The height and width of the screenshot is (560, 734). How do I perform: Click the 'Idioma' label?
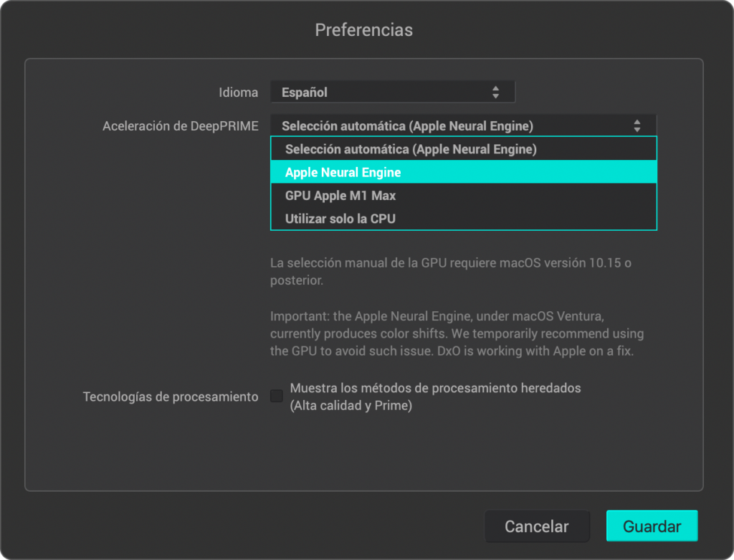click(x=238, y=92)
